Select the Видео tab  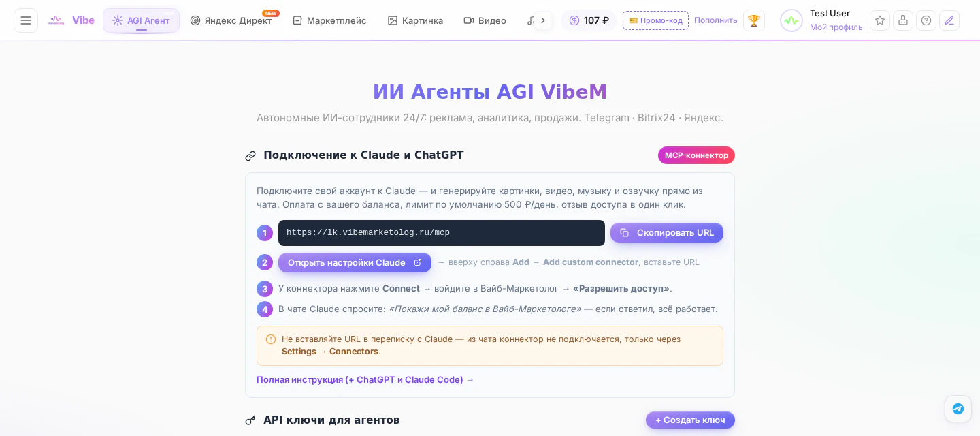485,20
